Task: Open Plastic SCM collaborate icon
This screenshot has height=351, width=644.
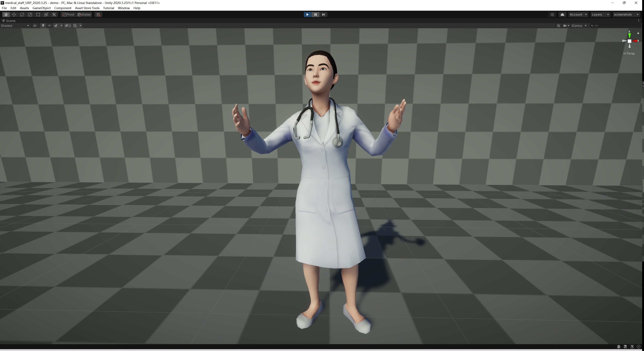Action: [552, 15]
